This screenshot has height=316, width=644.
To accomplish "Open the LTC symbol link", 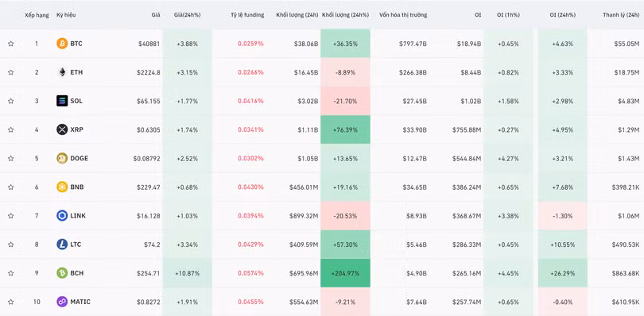I will tap(76, 245).
